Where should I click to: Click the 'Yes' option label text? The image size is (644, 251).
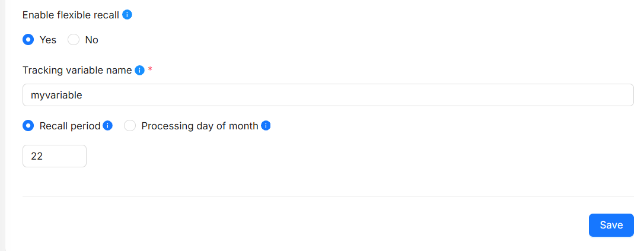pyautogui.click(x=48, y=40)
